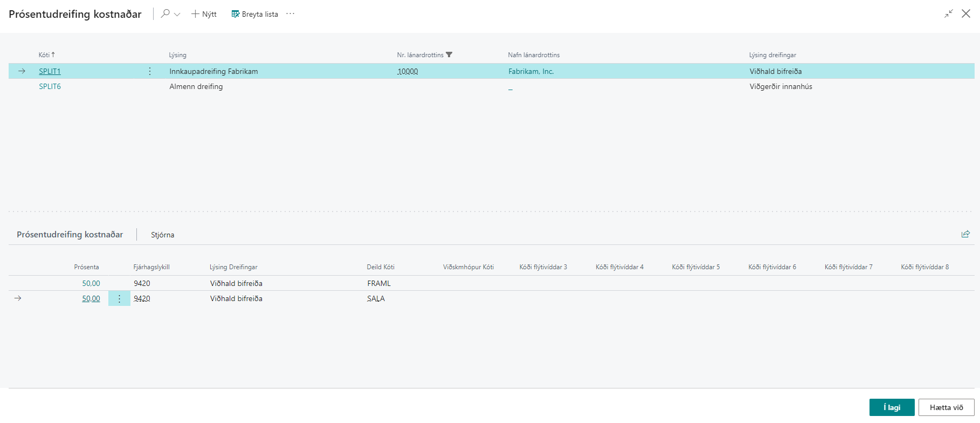Click the Lýsing column header
This screenshot has width=980, height=423.
177,55
